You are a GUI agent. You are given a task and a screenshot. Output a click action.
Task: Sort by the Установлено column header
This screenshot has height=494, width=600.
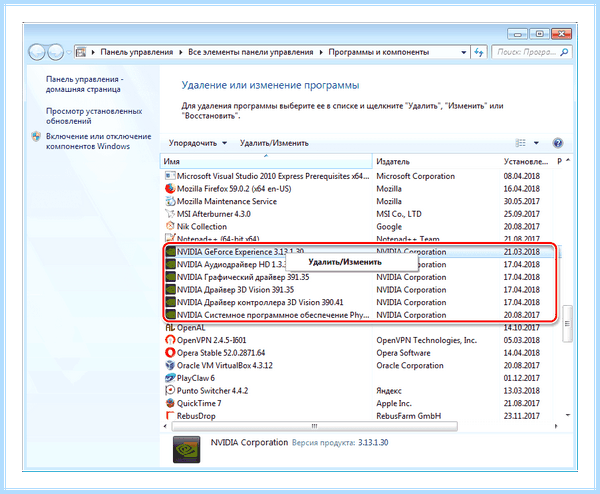526,161
